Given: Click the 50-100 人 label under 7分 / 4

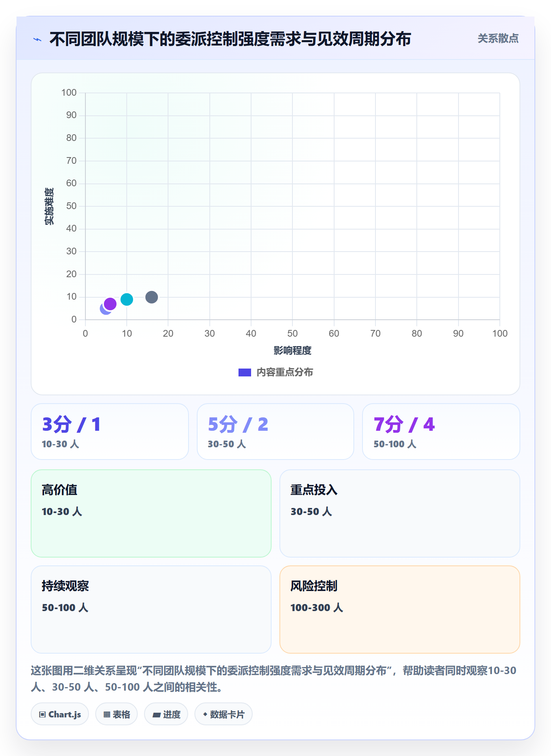Looking at the screenshot, I should click(x=395, y=444).
